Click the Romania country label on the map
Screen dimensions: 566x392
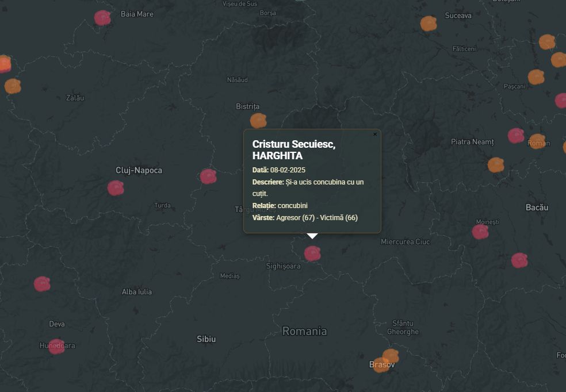304,331
